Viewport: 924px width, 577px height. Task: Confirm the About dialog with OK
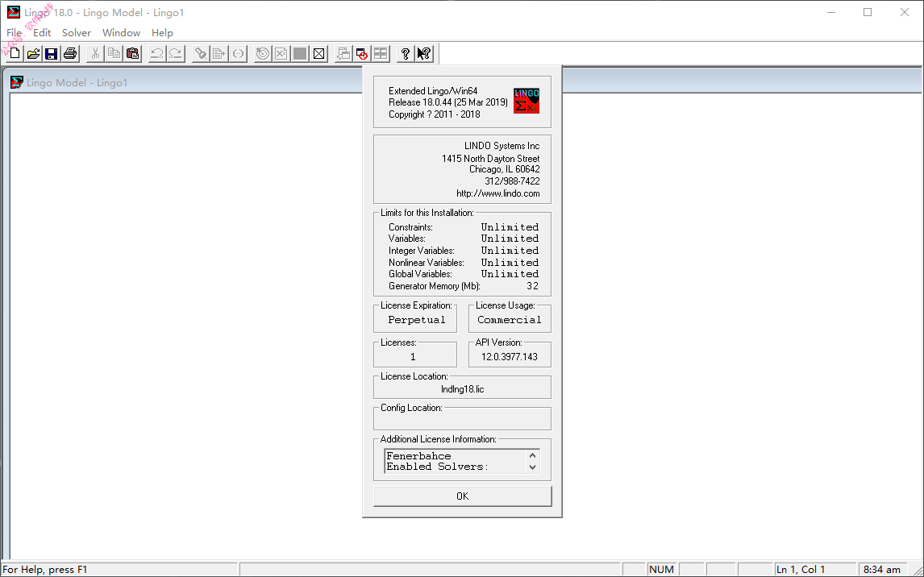(463, 496)
